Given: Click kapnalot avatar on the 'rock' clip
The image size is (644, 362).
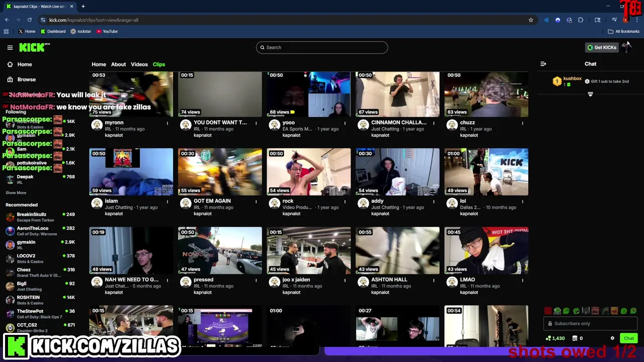Looking at the screenshot, I should pos(274,203).
